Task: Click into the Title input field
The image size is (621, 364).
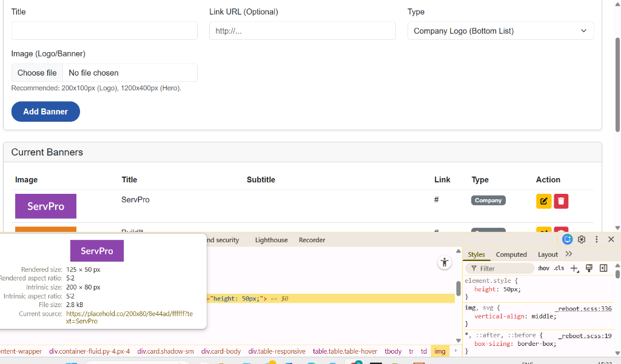Action: pos(104,31)
